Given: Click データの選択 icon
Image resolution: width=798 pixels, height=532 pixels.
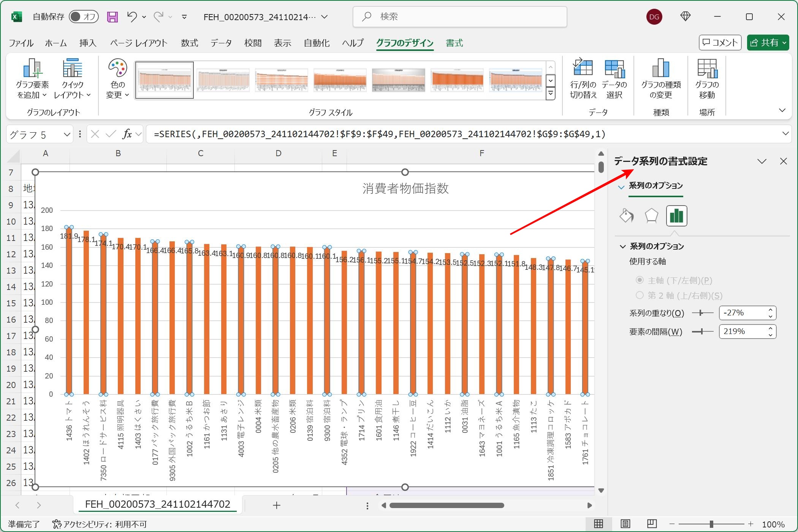Looking at the screenshot, I should click(x=614, y=79).
